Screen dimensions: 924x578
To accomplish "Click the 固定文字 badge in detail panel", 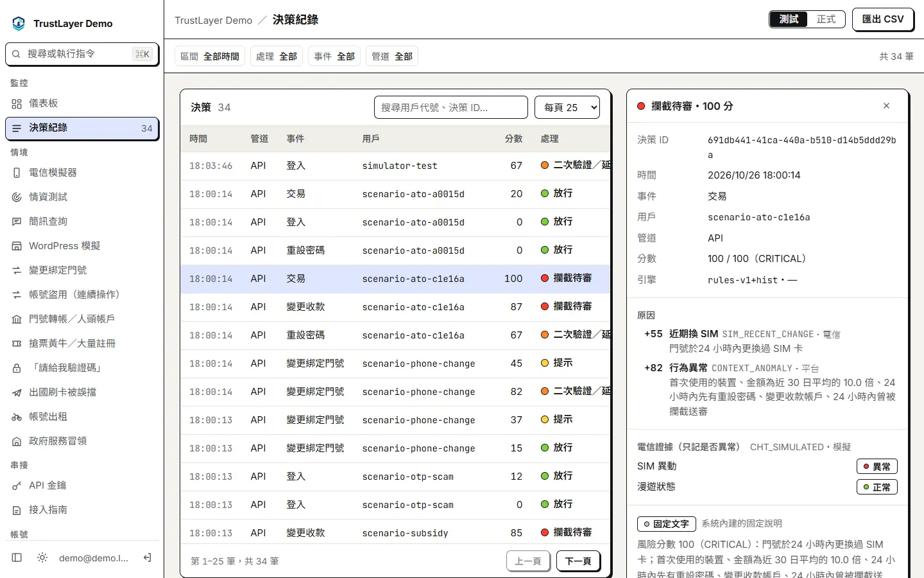I will tap(666, 524).
